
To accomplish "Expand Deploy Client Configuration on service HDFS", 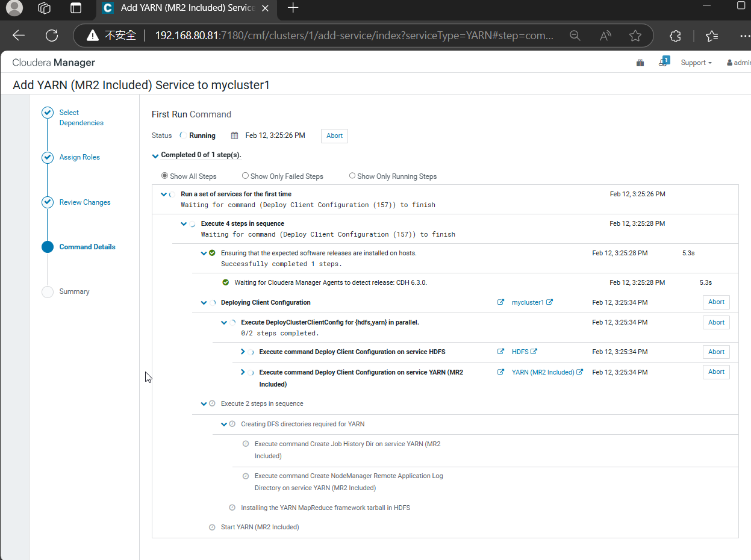I will click(x=243, y=352).
